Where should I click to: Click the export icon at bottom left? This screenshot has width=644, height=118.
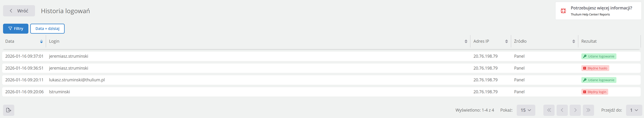tap(9, 110)
